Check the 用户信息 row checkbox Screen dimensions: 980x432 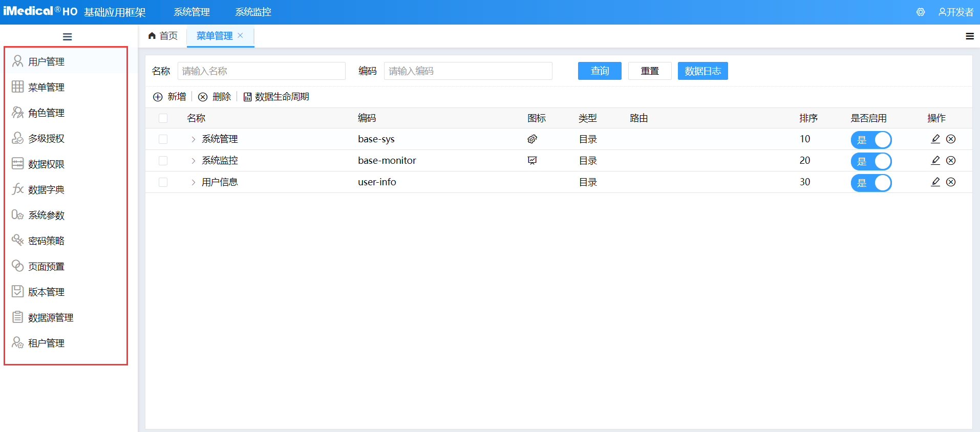[x=163, y=182]
